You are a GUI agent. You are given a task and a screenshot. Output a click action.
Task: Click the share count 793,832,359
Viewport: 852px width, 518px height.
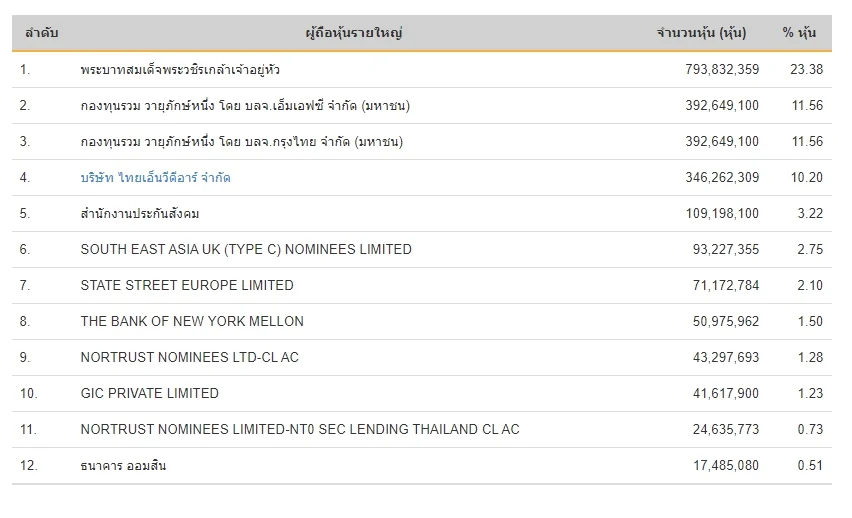(x=716, y=70)
